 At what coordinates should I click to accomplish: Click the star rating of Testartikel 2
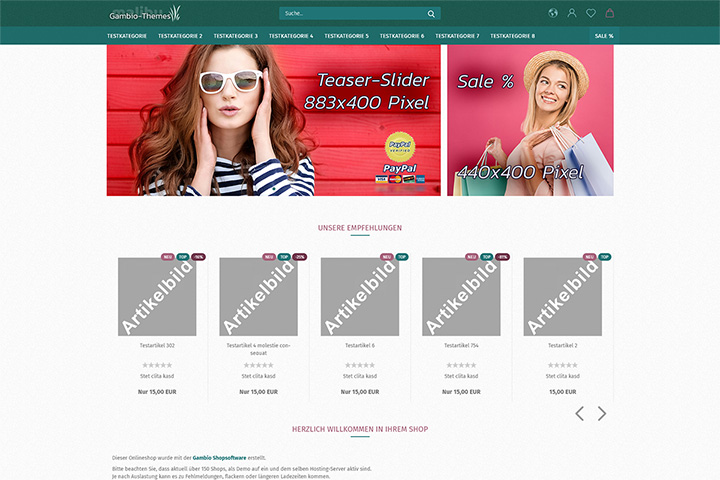pyautogui.click(x=562, y=365)
